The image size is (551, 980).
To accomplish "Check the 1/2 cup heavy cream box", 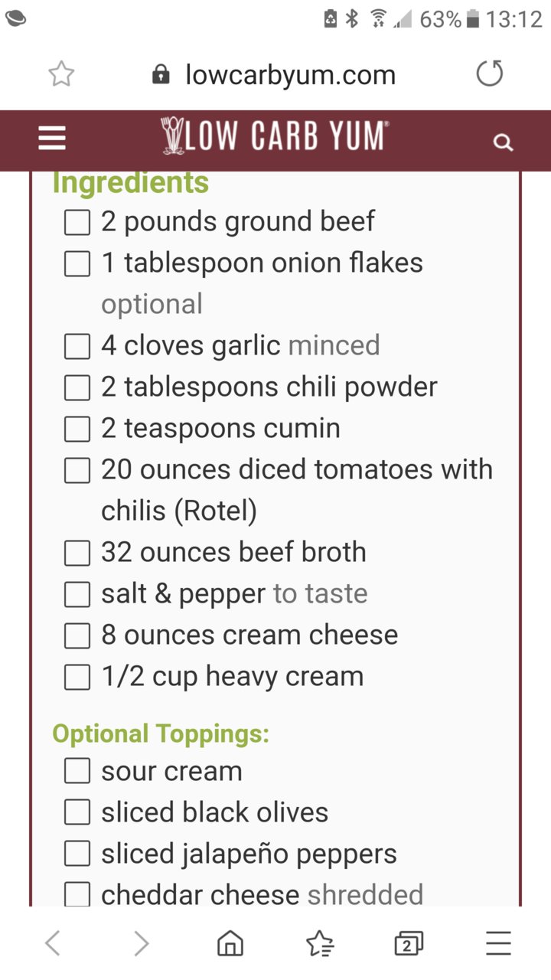I will pyautogui.click(x=77, y=678).
